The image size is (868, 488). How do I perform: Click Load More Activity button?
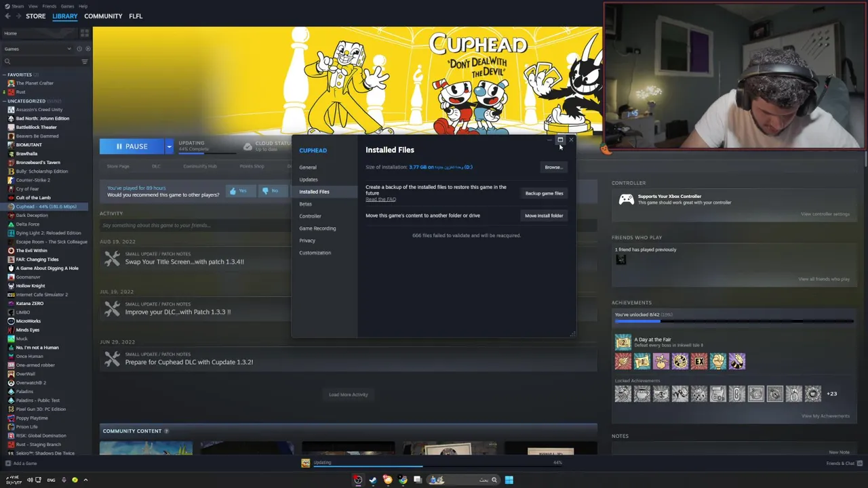point(348,394)
